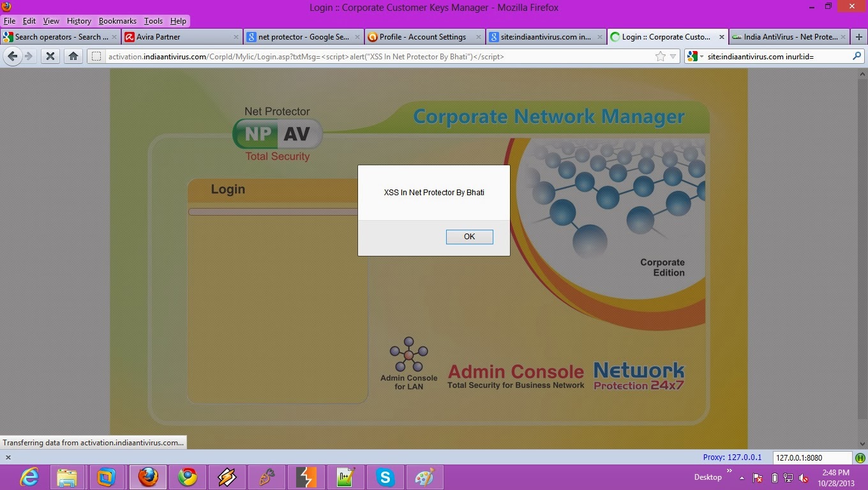Click Corporate Network Manager title
The height and width of the screenshot is (490, 868).
(549, 117)
